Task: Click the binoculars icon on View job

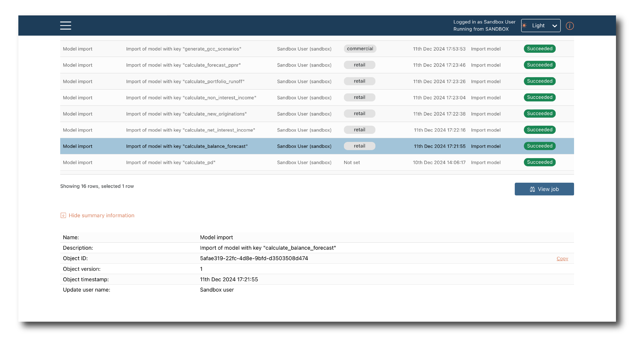Action: [532, 189]
